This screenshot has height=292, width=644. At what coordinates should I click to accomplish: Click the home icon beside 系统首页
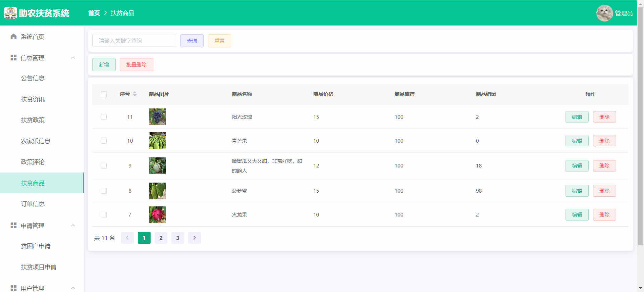pos(13,37)
